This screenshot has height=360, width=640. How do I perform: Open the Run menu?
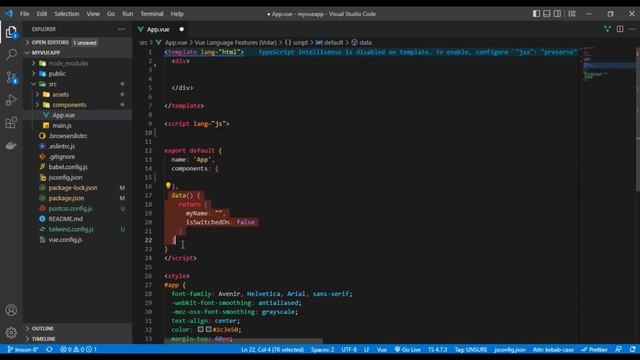point(127,13)
